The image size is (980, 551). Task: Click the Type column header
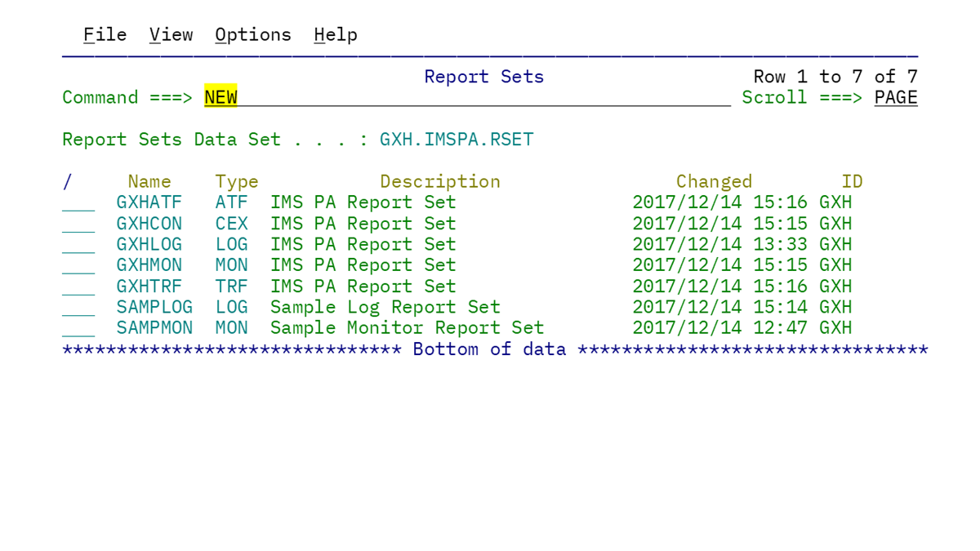tap(236, 180)
